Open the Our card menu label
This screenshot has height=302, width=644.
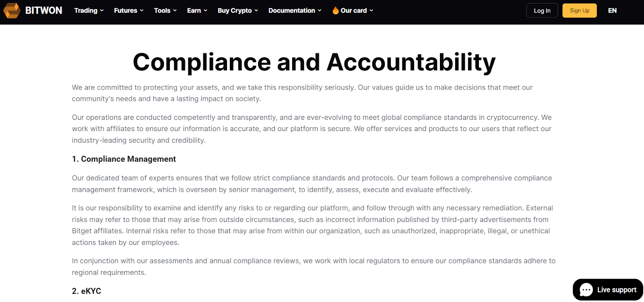click(353, 10)
